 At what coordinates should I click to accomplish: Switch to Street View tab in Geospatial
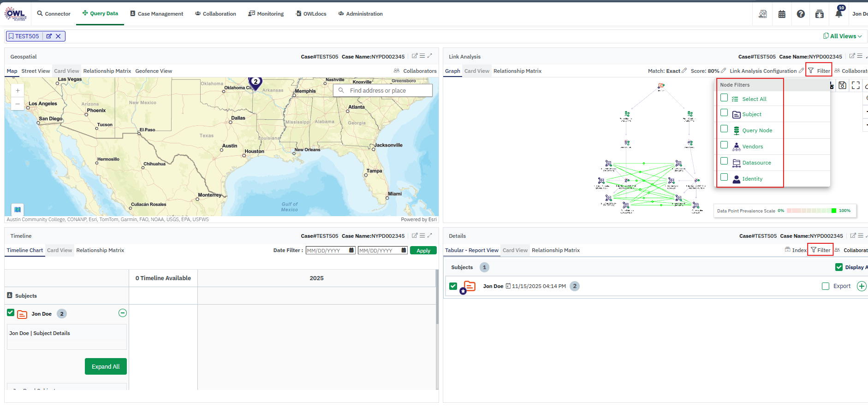36,71
